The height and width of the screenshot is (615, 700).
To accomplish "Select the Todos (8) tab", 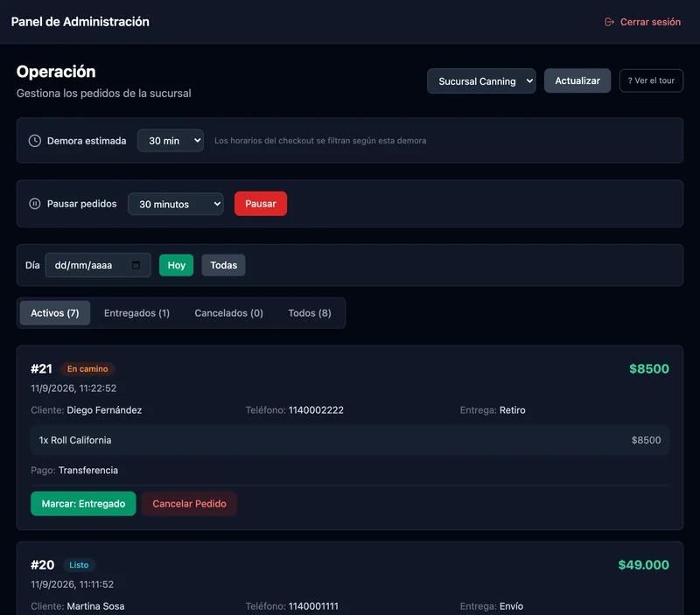I will [x=310, y=313].
